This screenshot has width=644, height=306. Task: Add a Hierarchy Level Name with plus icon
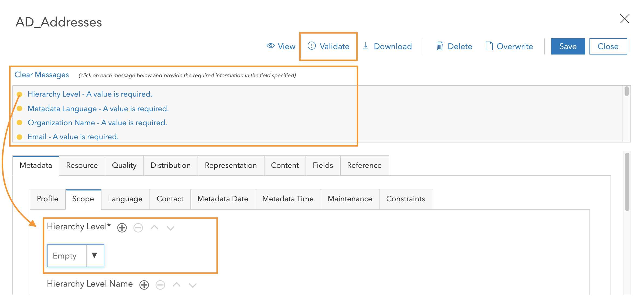(144, 285)
